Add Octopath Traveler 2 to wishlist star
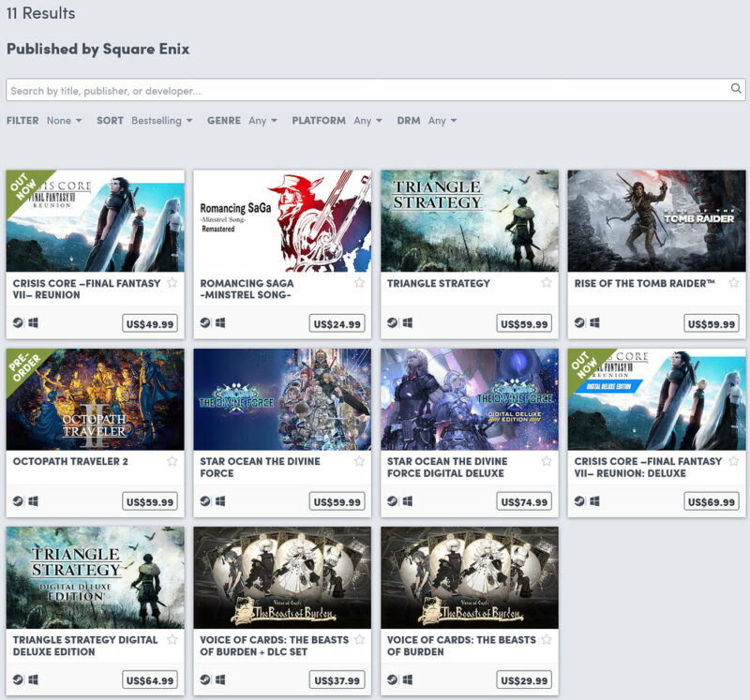This screenshot has width=750, height=700. click(172, 461)
